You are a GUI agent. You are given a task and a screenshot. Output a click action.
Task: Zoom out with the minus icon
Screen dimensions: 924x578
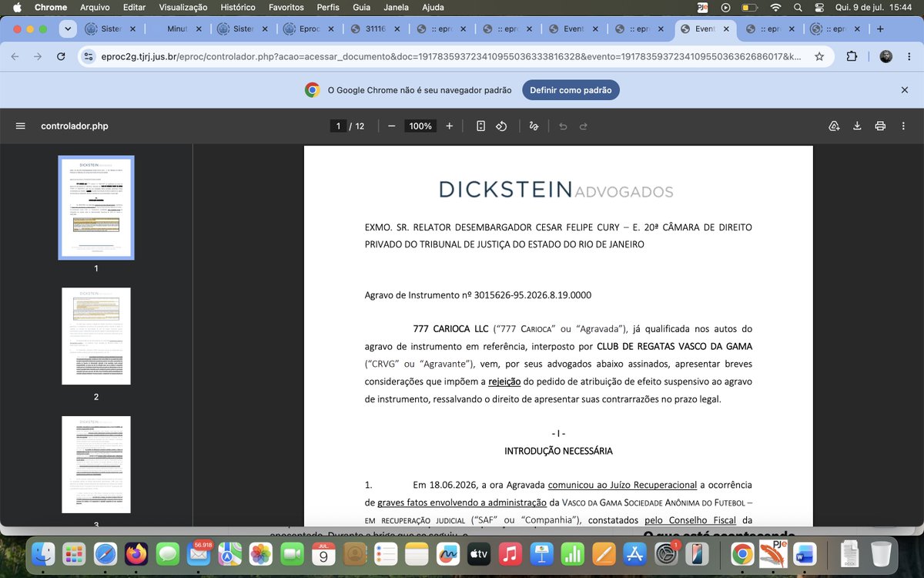tap(391, 126)
